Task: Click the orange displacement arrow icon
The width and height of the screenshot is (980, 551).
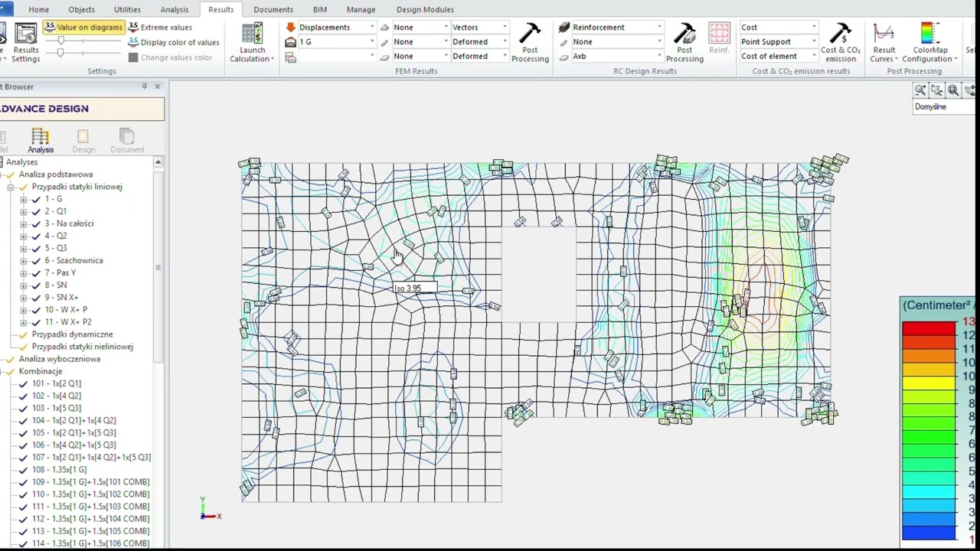Action: point(290,28)
